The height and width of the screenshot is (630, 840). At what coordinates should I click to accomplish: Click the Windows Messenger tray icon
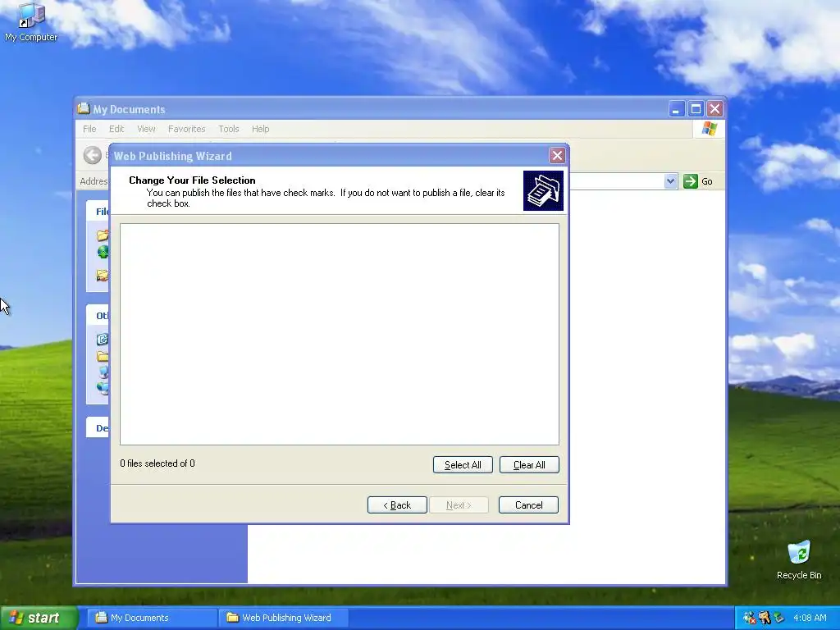749,618
